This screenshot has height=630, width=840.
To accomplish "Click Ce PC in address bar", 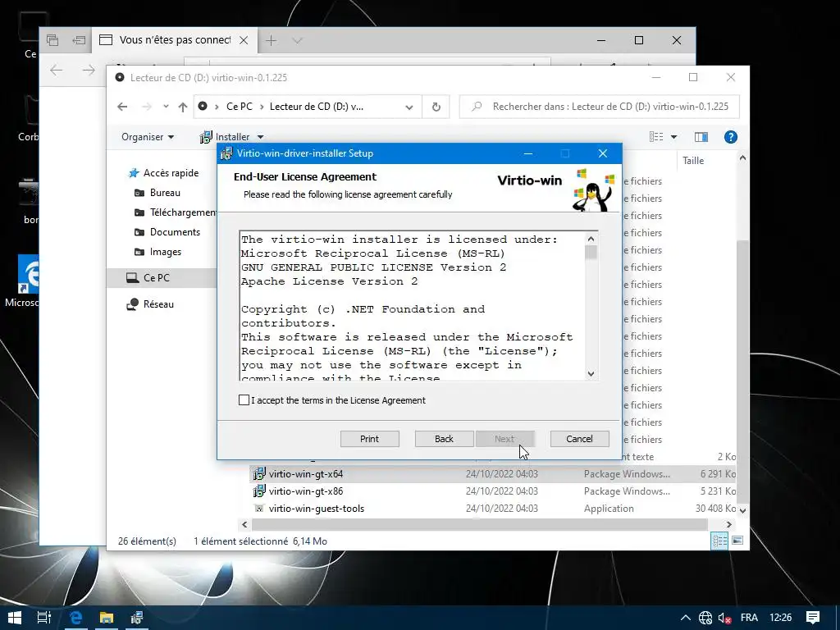I will coord(239,107).
